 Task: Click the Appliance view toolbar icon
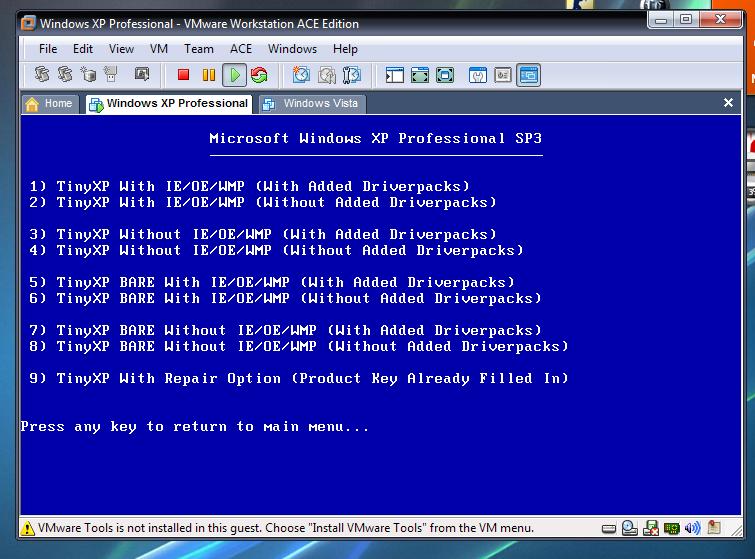[503, 75]
